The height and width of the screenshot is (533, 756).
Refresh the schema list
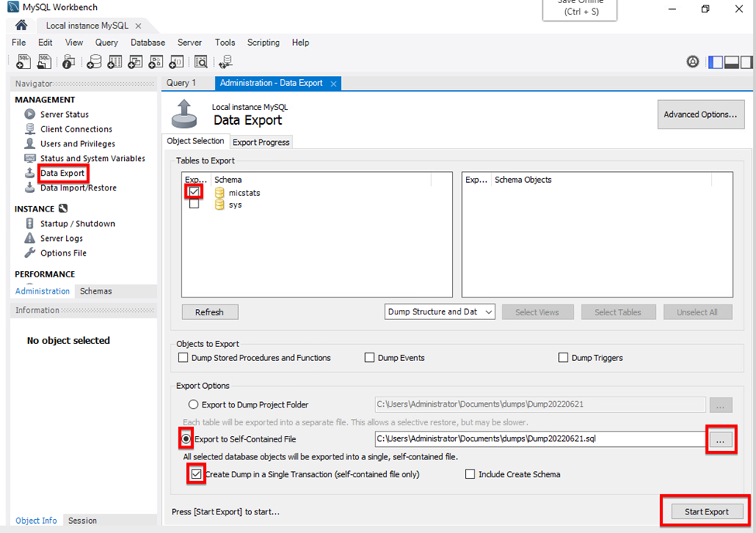(x=209, y=312)
